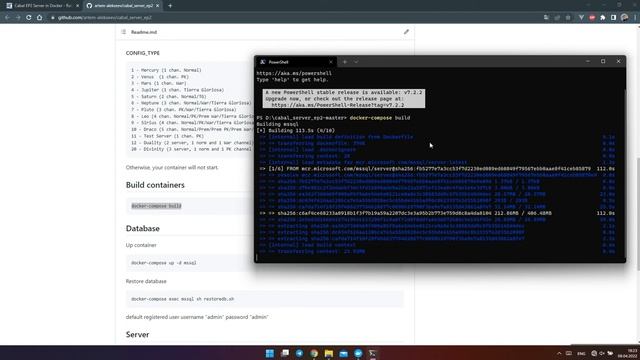
Task: Toggle the browser side panel
Action: [x=613, y=18]
